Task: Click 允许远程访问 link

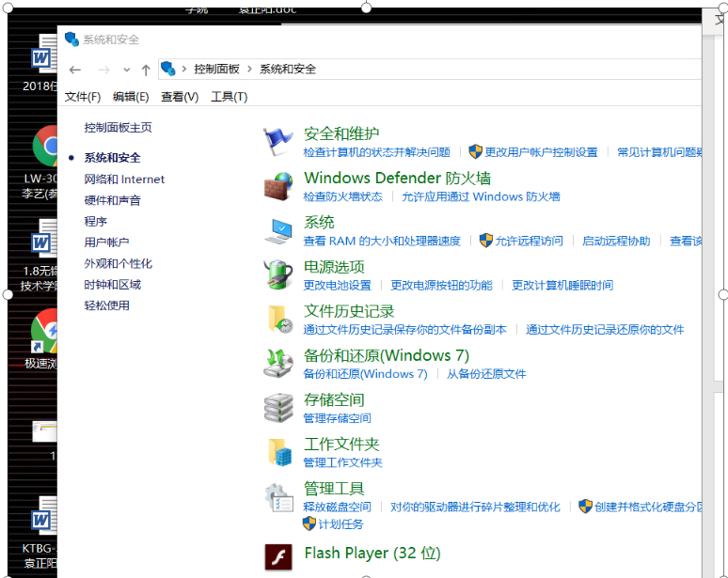Action: (x=529, y=241)
